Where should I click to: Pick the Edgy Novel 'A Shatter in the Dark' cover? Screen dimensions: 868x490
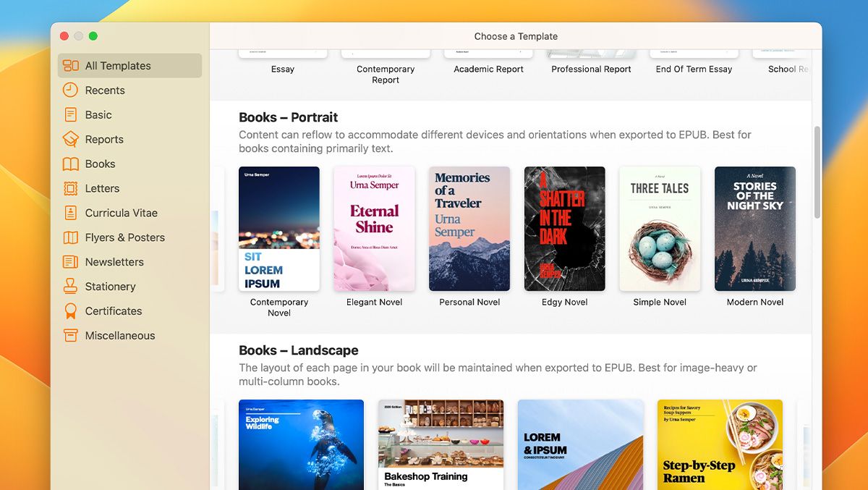565,229
